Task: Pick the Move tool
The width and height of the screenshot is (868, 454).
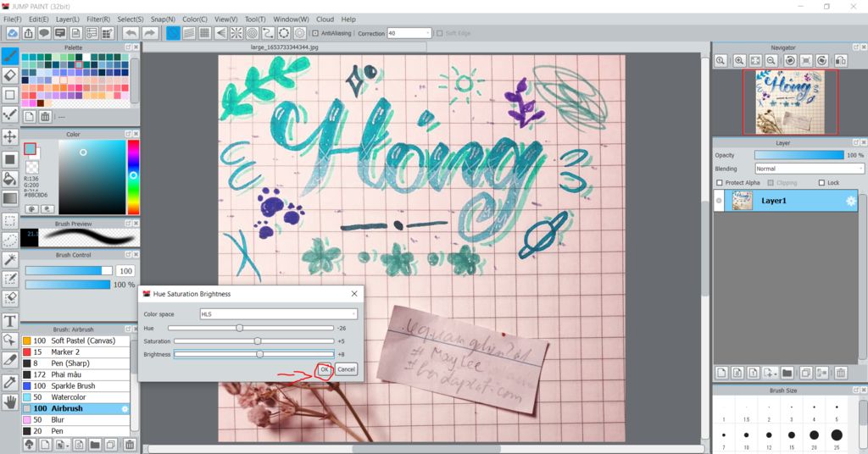Action: (x=10, y=136)
